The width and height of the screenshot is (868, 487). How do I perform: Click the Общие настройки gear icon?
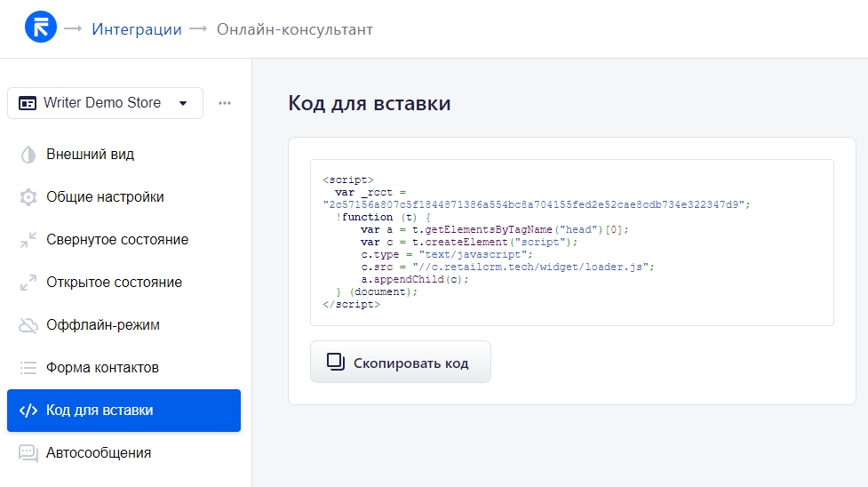point(28,197)
